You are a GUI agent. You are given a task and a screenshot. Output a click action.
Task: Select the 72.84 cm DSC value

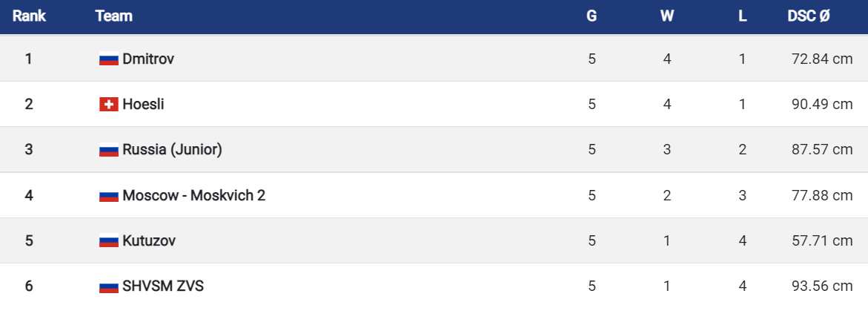pos(822,59)
